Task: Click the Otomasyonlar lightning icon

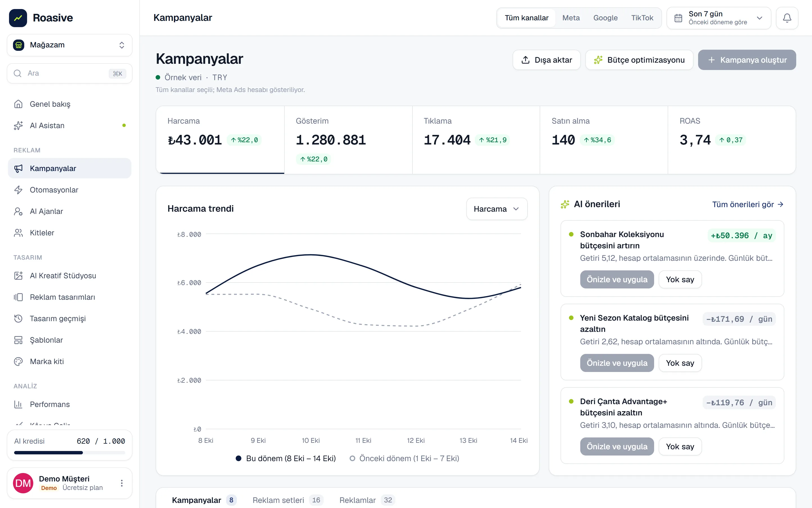Action: (x=18, y=190)
